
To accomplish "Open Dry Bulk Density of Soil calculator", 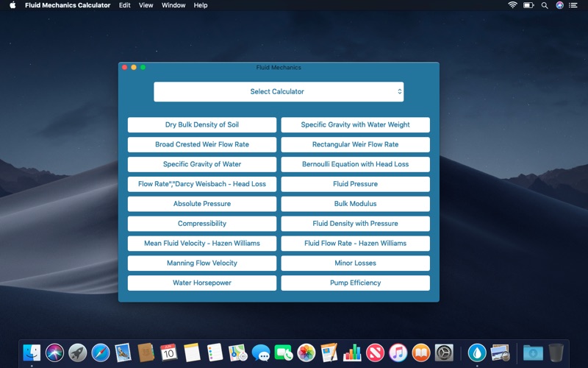I will click(201, 124).
